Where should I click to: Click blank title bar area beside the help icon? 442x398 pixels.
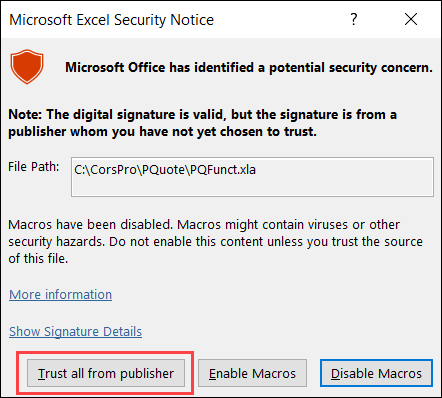[x=280, y=20]
